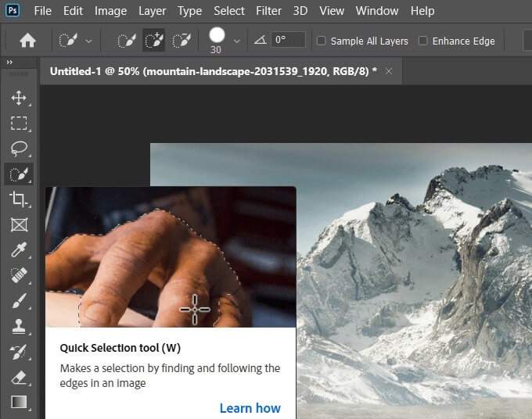
Task: Select the Crop tool
Action: [x=19, y=199]
